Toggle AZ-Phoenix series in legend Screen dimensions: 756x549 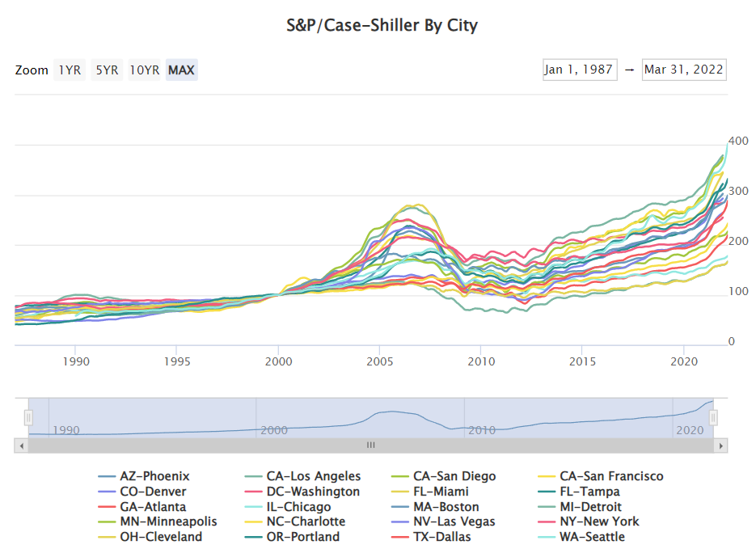pyautogui.click(x=144, y=476)
